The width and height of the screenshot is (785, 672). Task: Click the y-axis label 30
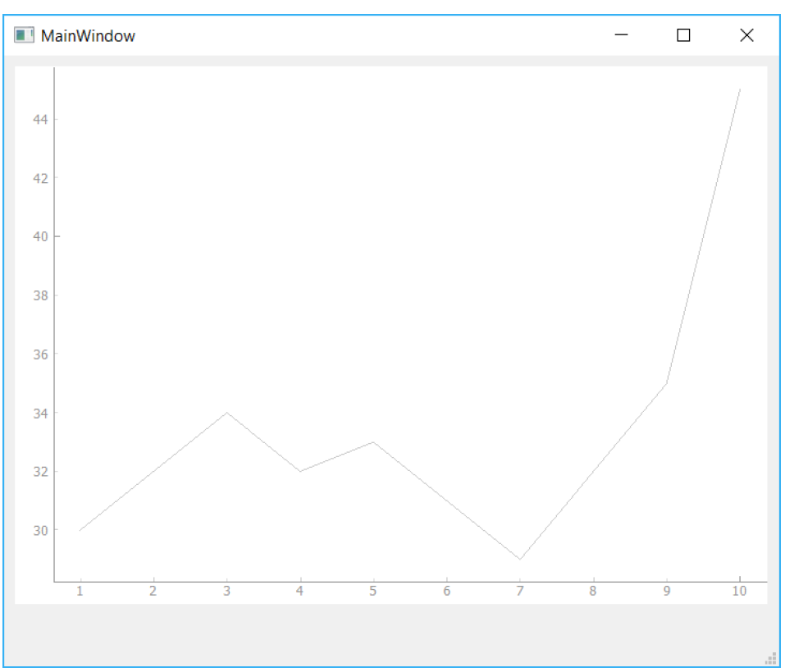coord(40,531)
